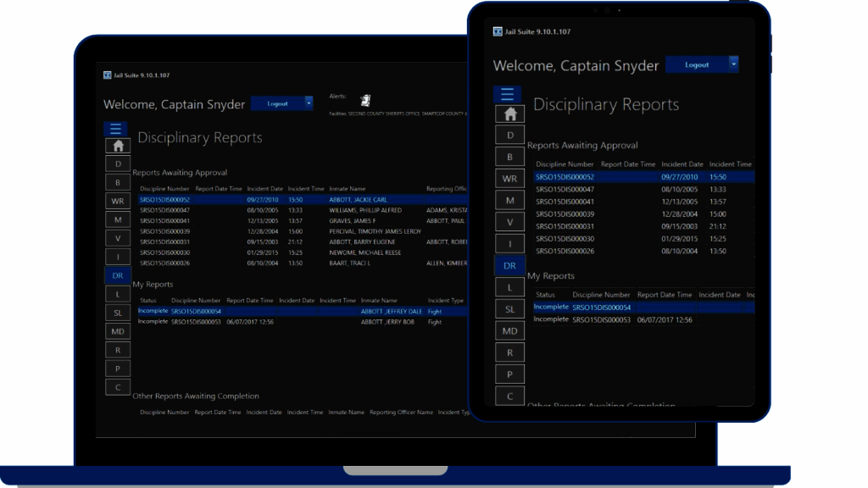Screen dimensions: 868x488
Task: Click the MD icon in the sidebar
Action: (117, 330)
